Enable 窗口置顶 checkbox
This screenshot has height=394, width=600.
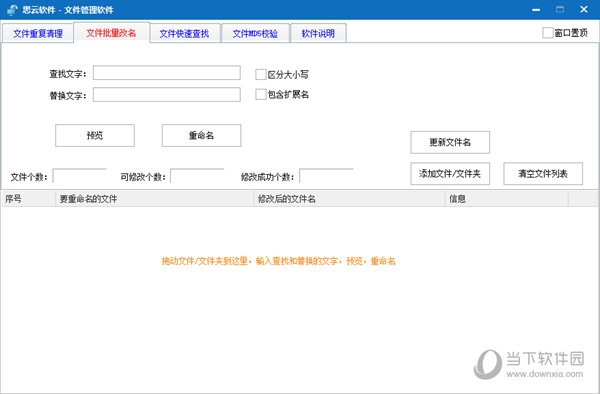point(548,33)
